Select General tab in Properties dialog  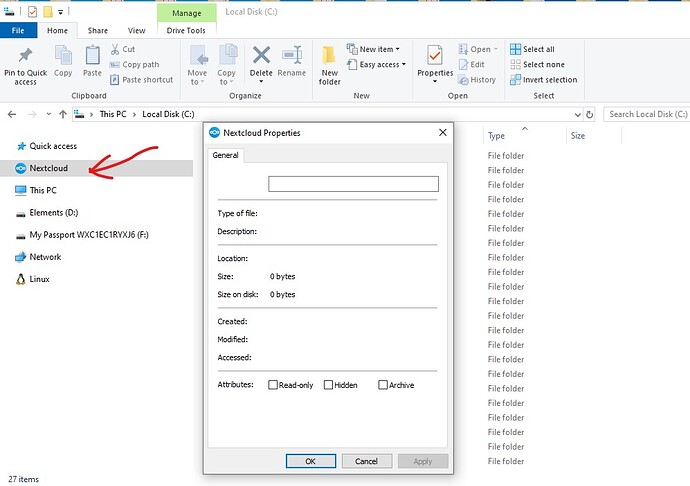pyautogui.click(x=225, y=155)
